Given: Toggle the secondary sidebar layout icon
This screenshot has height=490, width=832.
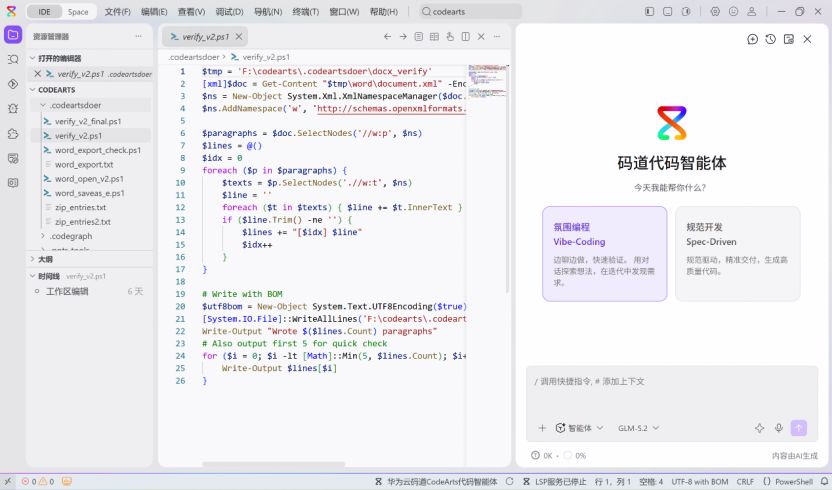Looking at the screenshot, I should [686, 11].
